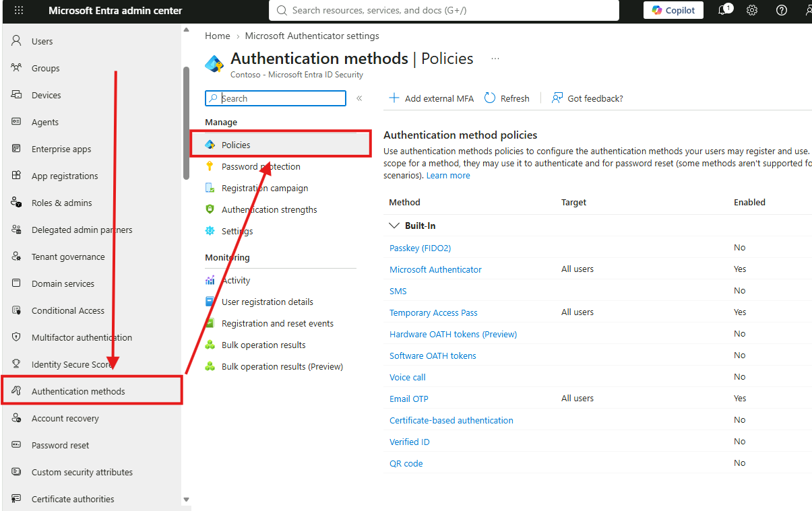The width and height of the screenshot is (812, 511).
Task: Open User registration details
Action: click(x=267, y=302)
